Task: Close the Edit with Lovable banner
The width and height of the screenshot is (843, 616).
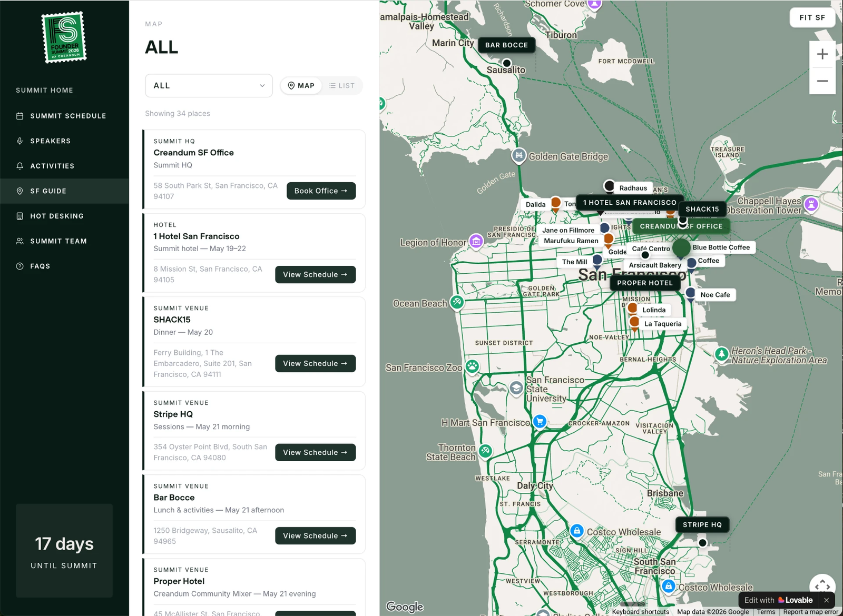Action: pyautogui.click(x=826, y=600)
